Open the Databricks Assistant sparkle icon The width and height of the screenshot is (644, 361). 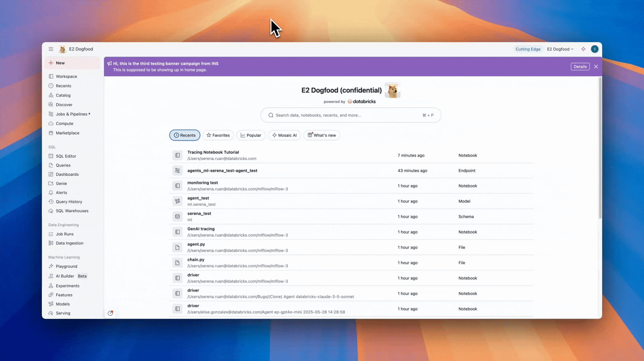[583, 49]
